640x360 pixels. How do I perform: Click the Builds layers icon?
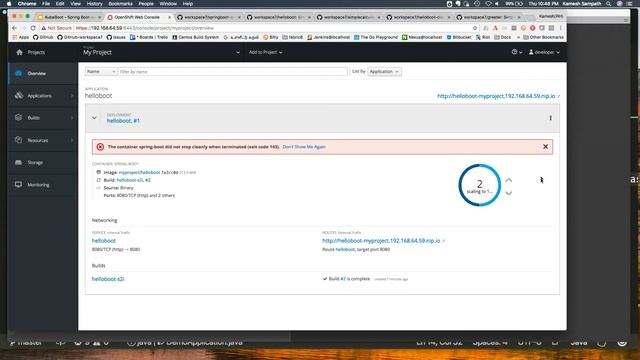[x=18, y=118]
